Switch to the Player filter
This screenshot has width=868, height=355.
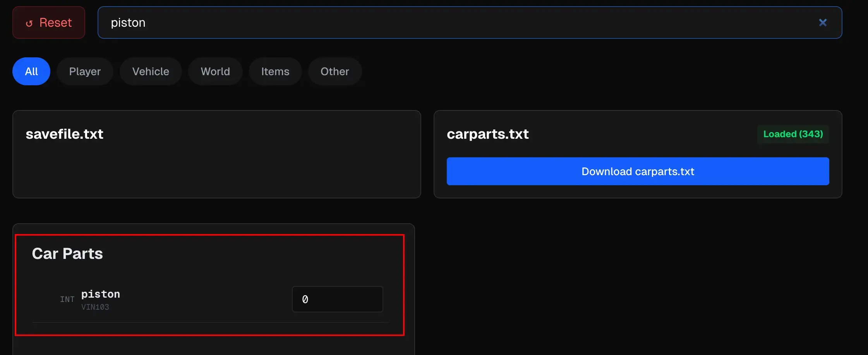point(85,71)
